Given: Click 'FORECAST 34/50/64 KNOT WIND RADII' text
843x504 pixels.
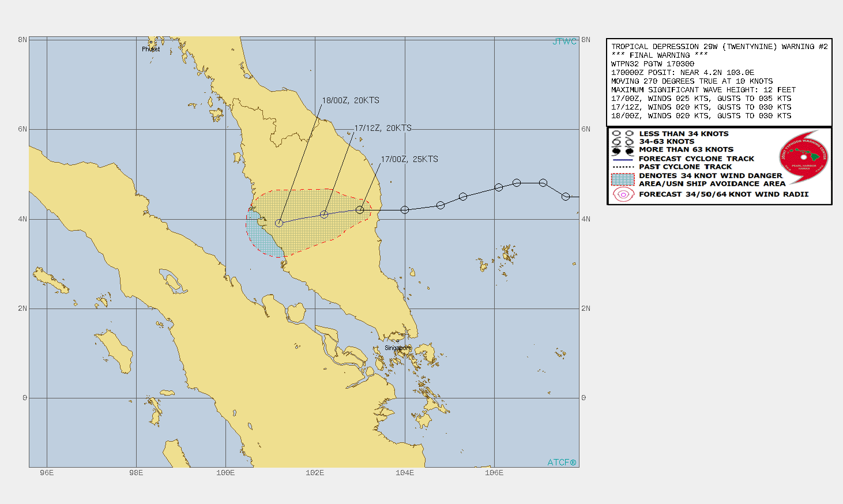Looking at the screenshot, I should tap(724, 194).
